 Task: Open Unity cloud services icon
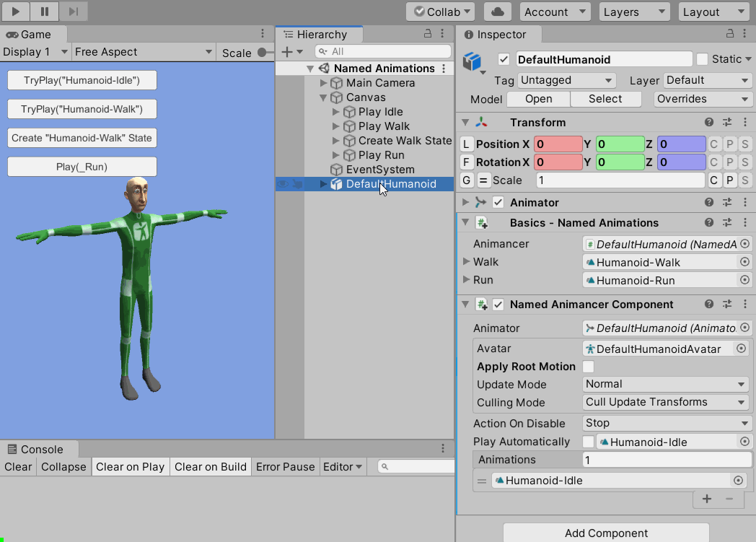click(497, 12)
